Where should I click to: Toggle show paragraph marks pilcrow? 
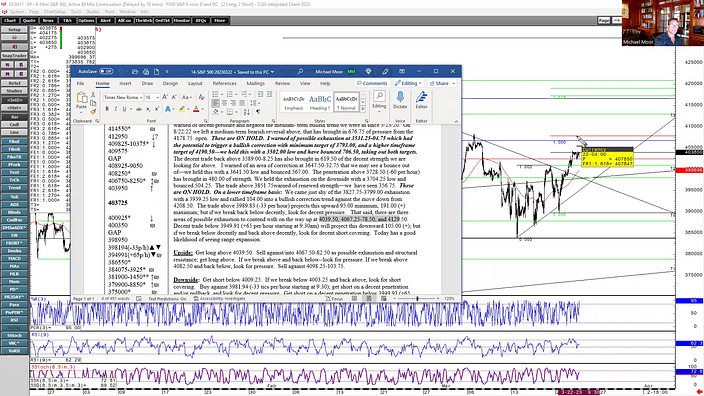(x=258, y=111)
